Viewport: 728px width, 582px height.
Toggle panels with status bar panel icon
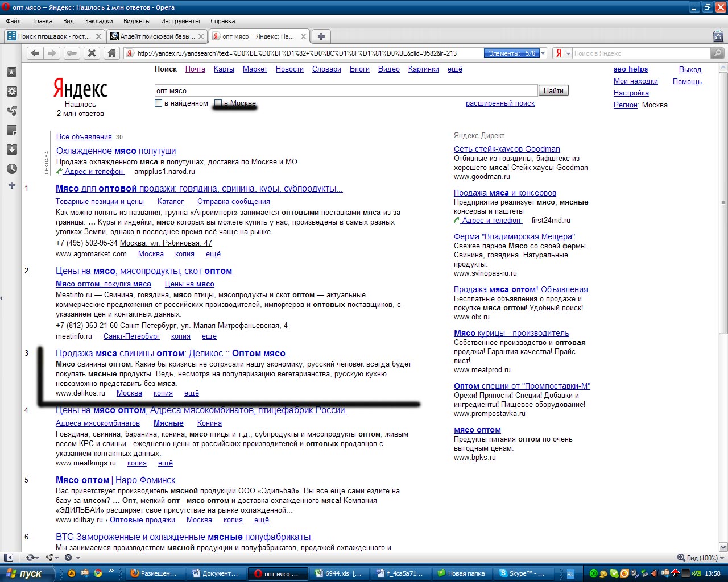click(8, 558)
